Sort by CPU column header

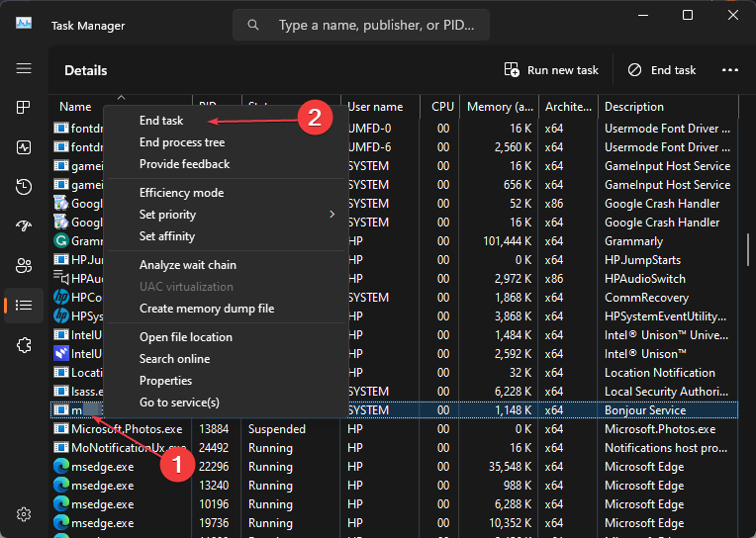click(x=442, y=107)
